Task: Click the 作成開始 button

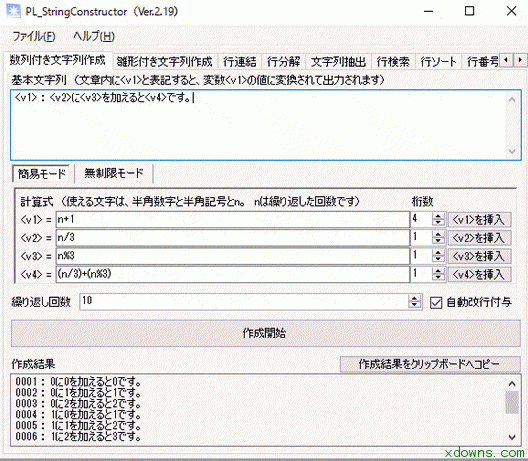Action: 266,333
